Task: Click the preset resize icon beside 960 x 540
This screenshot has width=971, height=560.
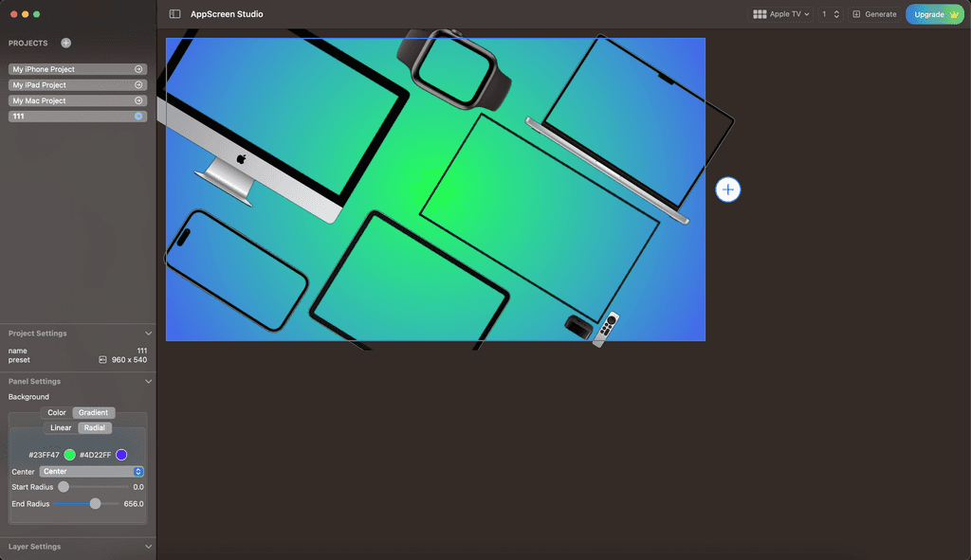Action: [x=102, y=359]
